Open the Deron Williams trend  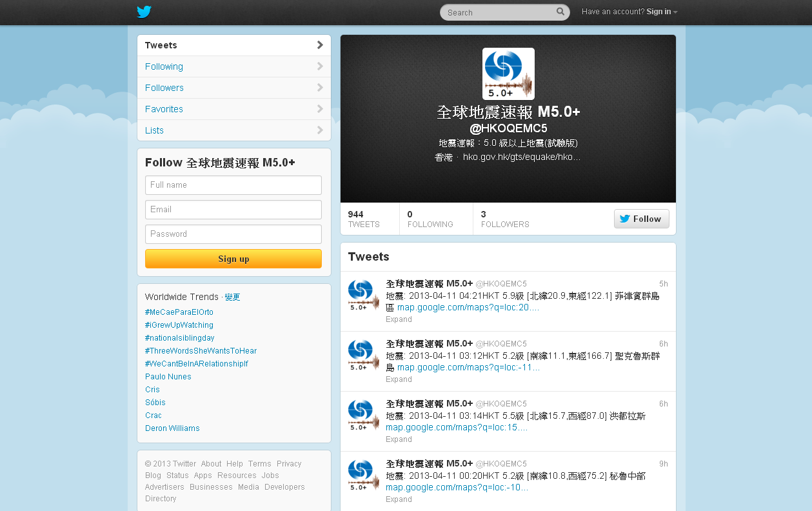coord(172,428)
